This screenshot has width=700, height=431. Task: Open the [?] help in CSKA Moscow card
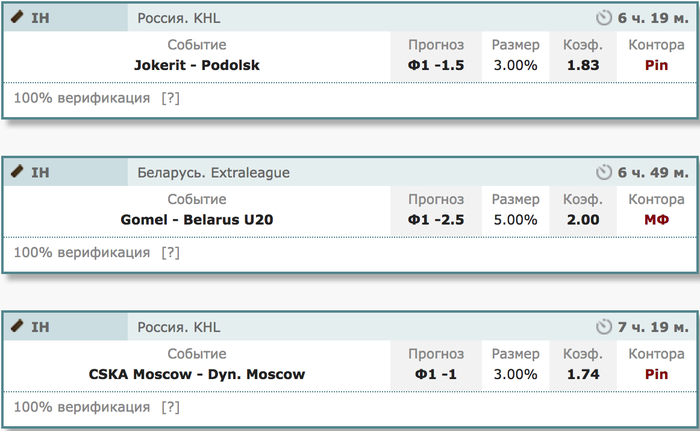coord(171,407)
